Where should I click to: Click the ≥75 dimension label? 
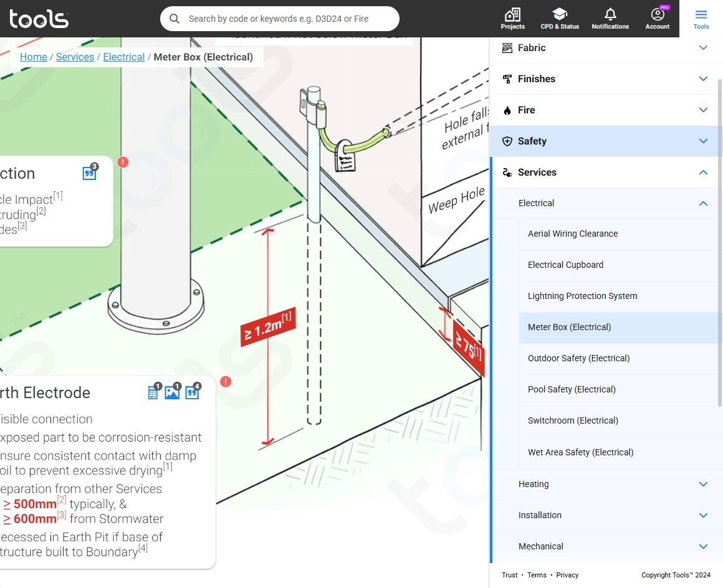tap(469, 348)
